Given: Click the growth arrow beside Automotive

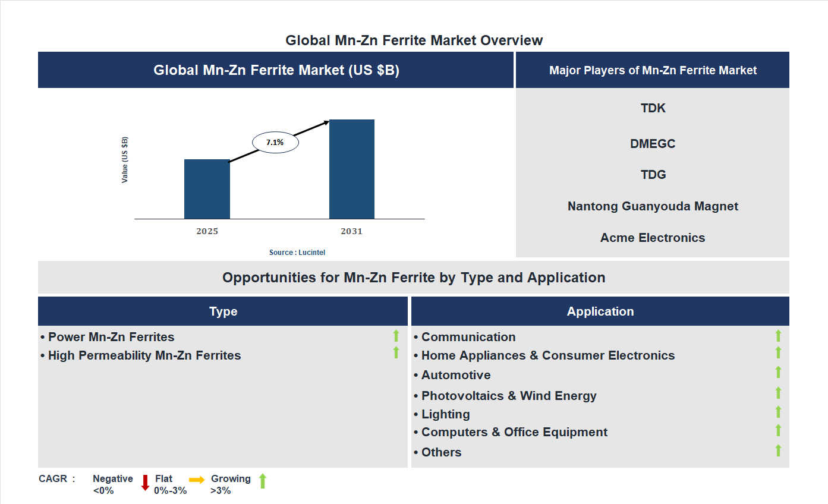Looking at the screenshot, I should coord(779,373).
